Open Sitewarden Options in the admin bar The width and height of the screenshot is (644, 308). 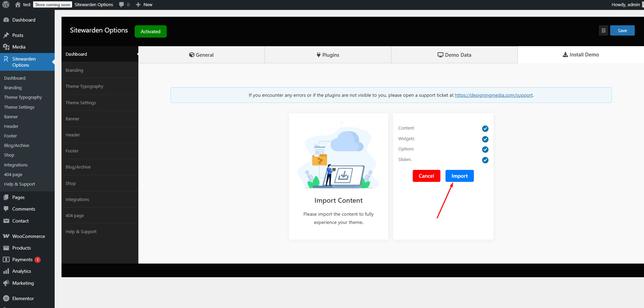pos(94,5)
